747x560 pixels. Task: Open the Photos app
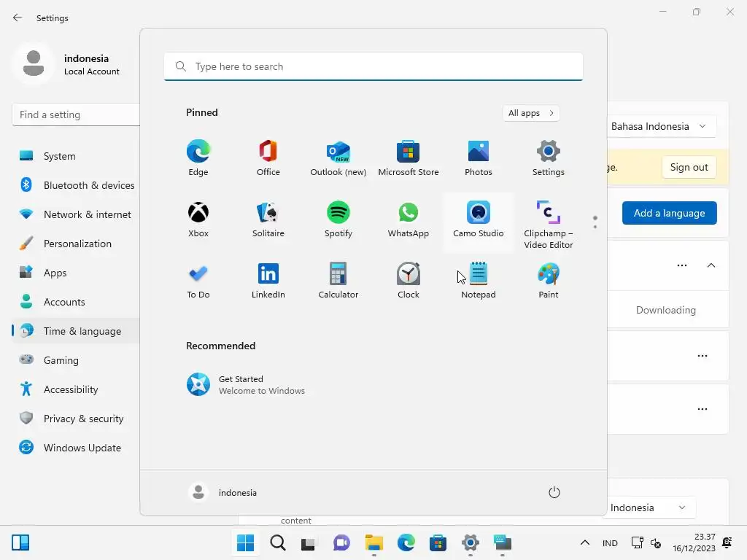tap(479, 158)
